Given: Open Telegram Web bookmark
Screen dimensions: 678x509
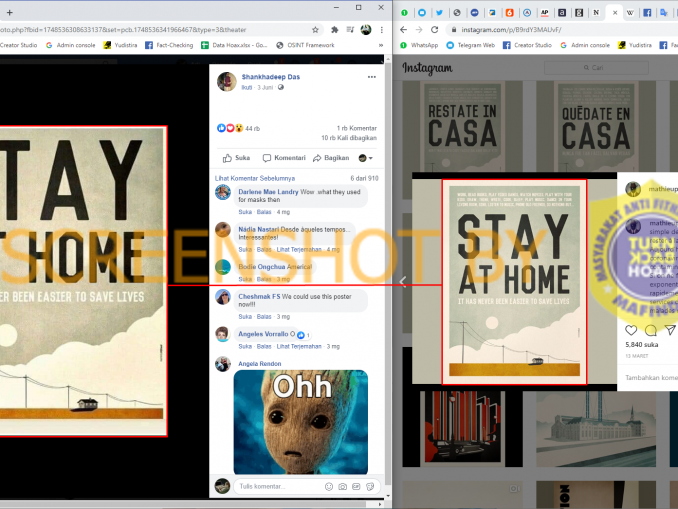Looking at the screenshot, I should 470,45.
